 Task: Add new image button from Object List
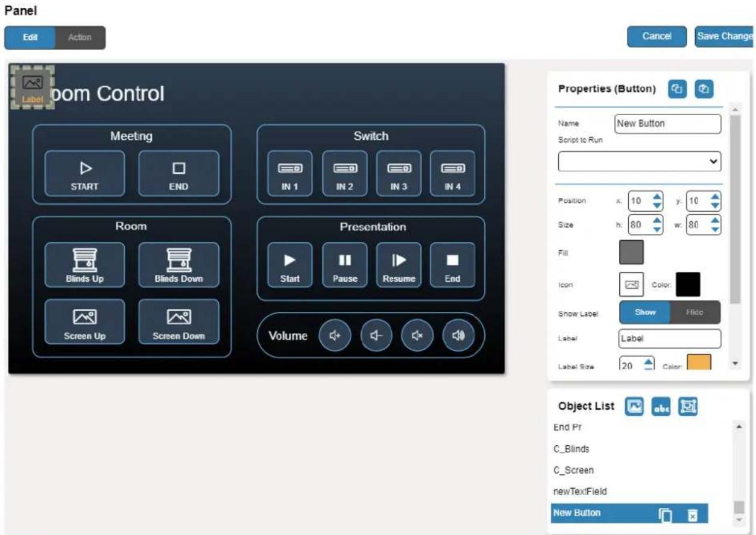(x=635, y=407)
